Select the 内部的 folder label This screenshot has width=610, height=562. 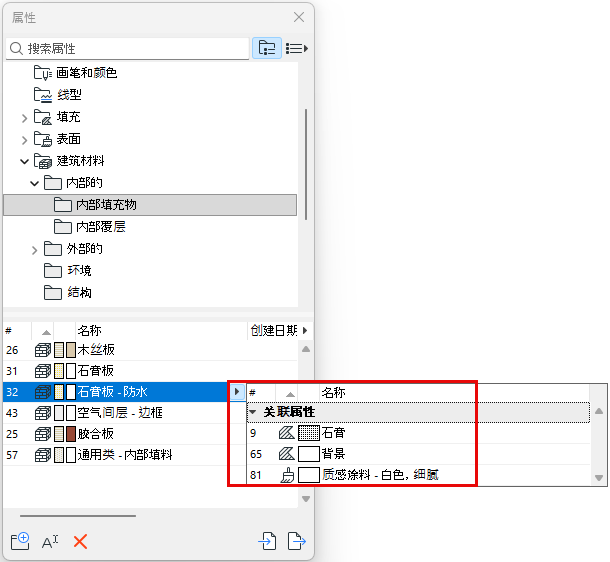tap(84, 182)
